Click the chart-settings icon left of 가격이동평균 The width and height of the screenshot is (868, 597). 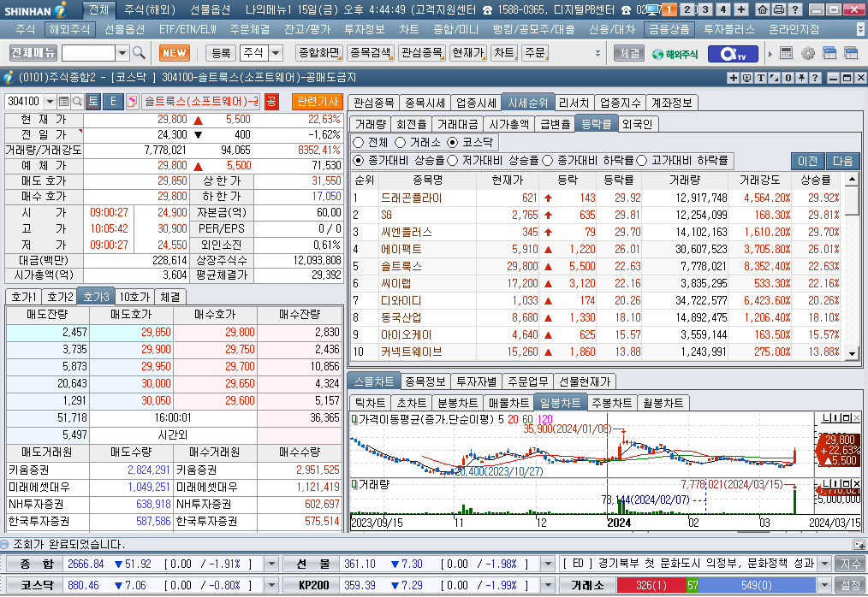[354, 419]
